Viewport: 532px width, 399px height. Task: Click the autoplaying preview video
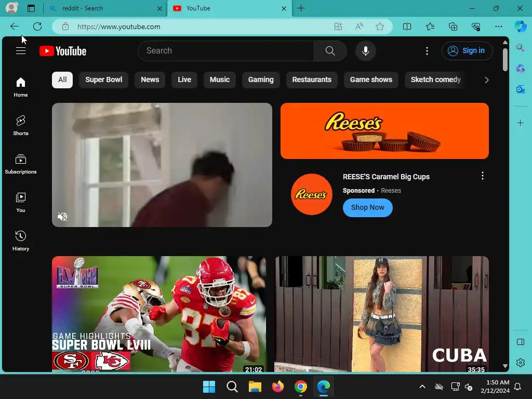tap(162, 165)
